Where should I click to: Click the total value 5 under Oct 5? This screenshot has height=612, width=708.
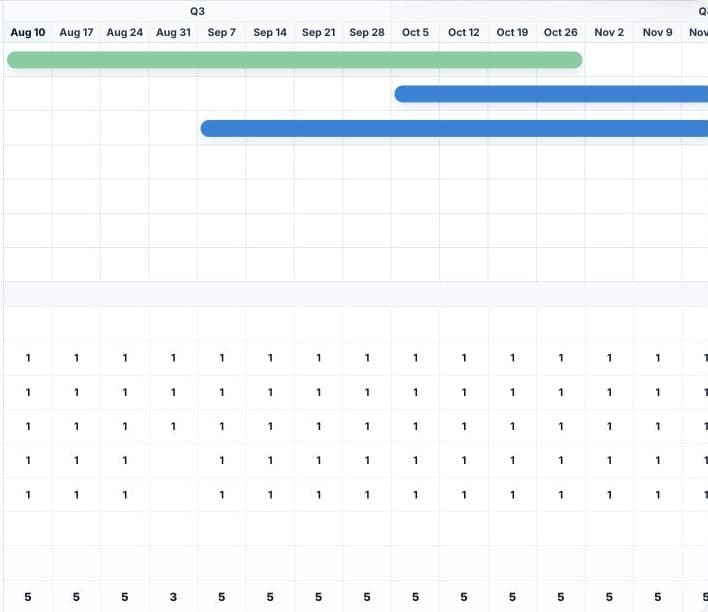(415, 597)
